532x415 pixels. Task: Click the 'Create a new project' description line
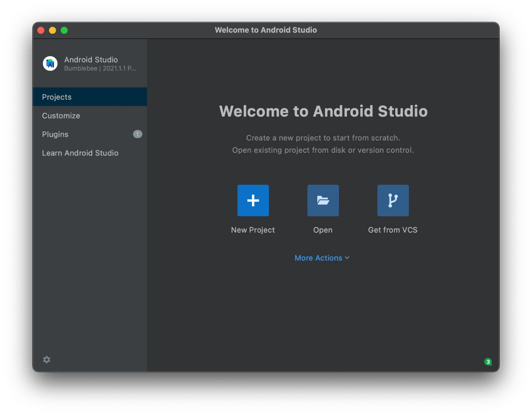323,138
